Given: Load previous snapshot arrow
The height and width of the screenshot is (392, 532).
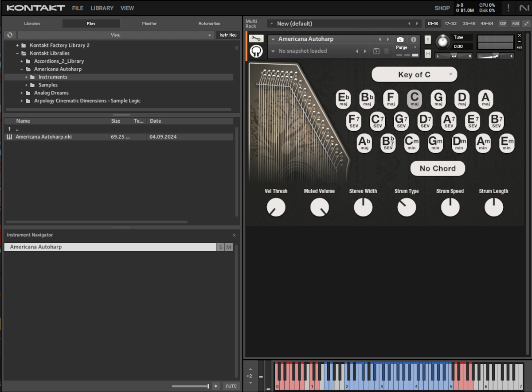Looking at the screenshot, I should click(357, 51).
